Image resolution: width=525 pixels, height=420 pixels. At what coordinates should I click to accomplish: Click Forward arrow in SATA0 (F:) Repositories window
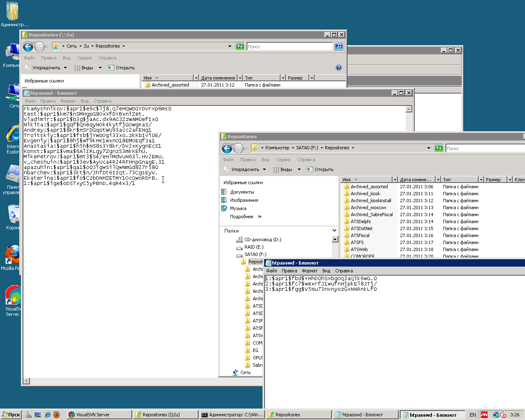coord(238,148)
